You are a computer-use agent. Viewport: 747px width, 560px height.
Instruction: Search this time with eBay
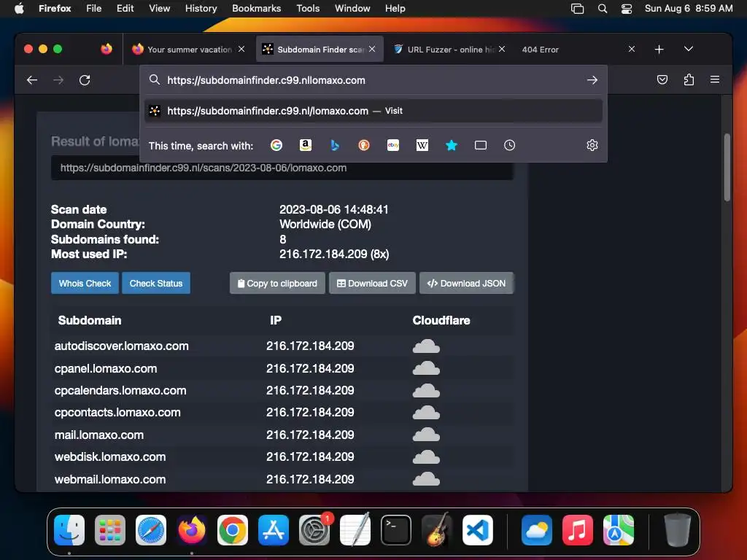coord(393,145)
